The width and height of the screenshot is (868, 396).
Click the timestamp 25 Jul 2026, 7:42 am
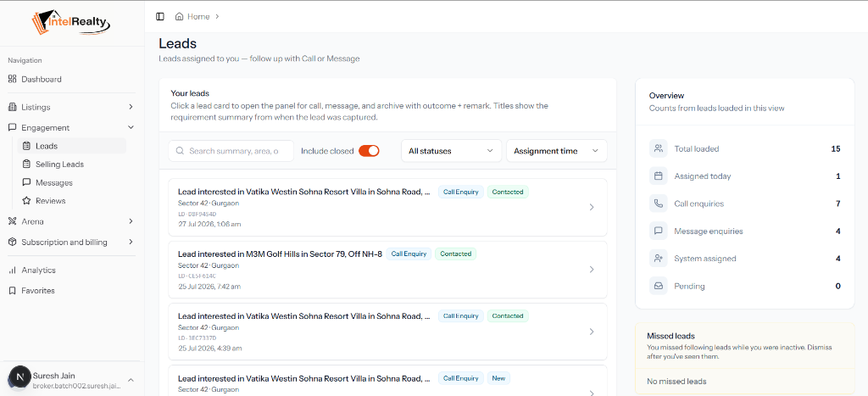[x=209, y=287]
